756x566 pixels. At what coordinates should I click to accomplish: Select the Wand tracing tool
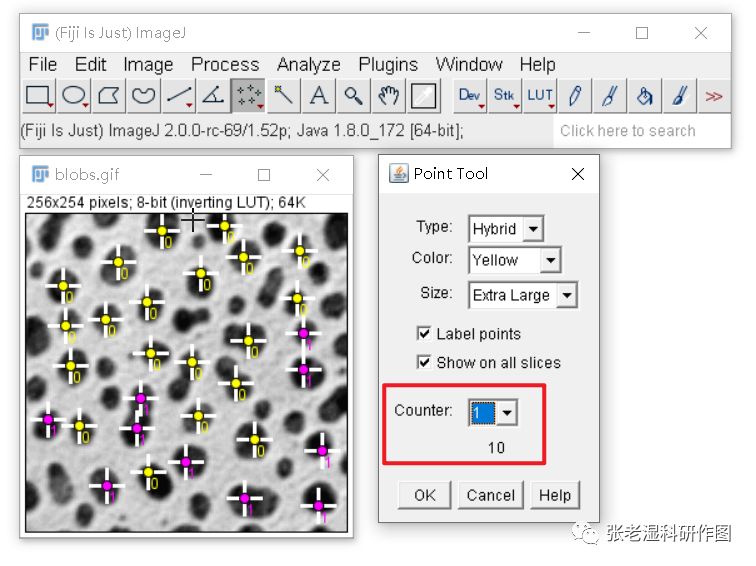point(284,96)
